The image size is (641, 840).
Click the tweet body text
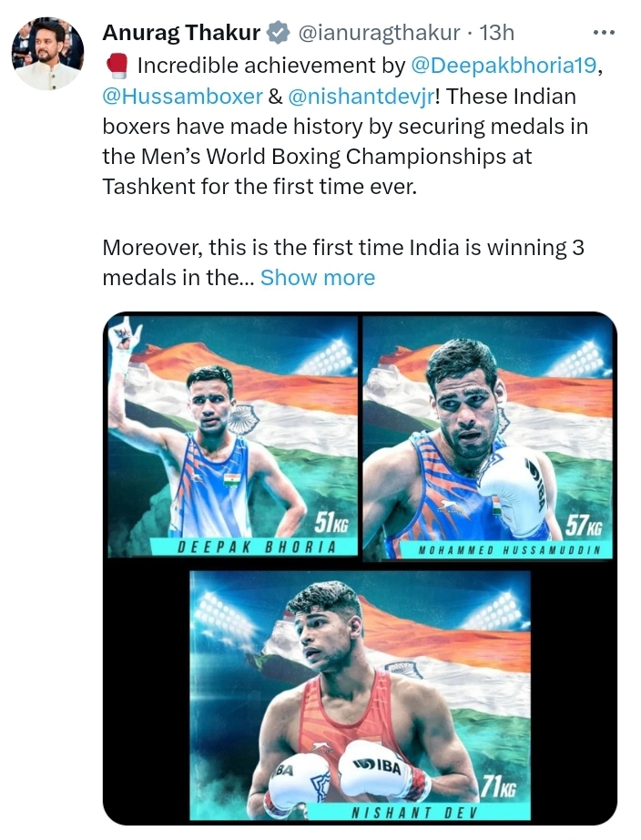tap(345, 171)
